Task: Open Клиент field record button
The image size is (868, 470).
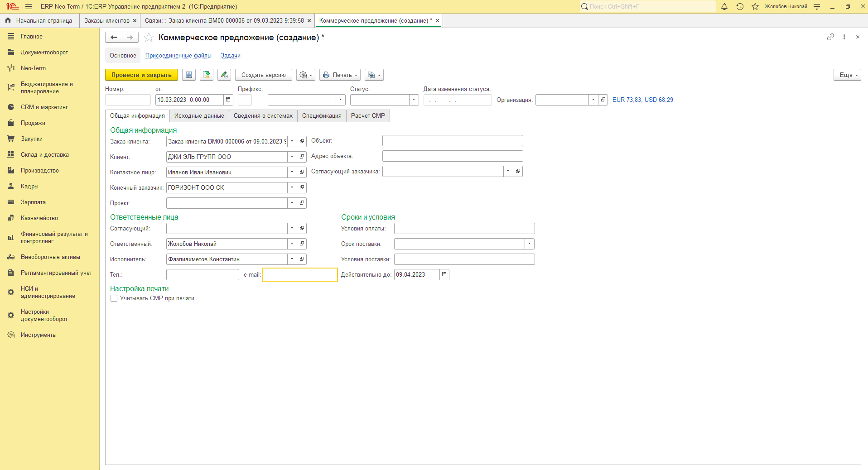Action: 302,157
